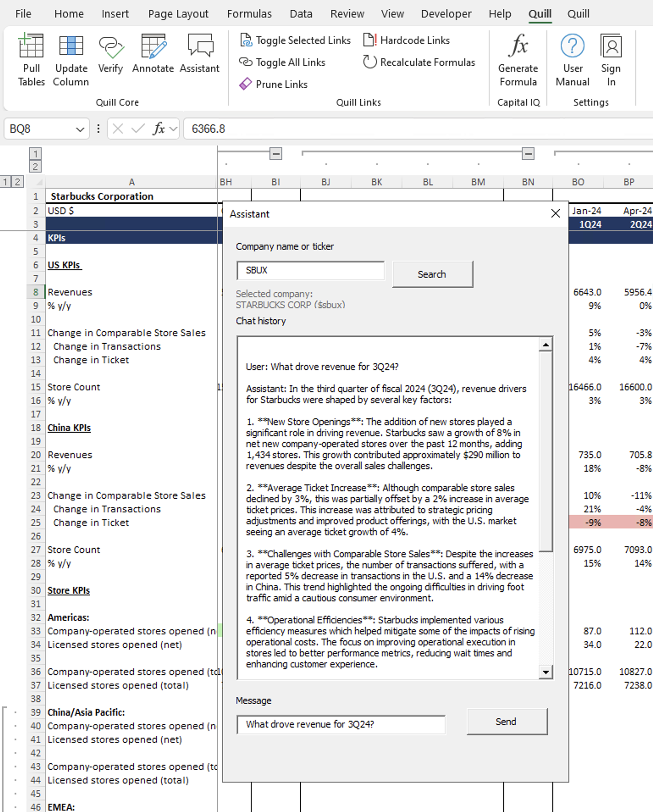Switch to the View tab
Screen dimensions: 653x812
tap(393, 14)
